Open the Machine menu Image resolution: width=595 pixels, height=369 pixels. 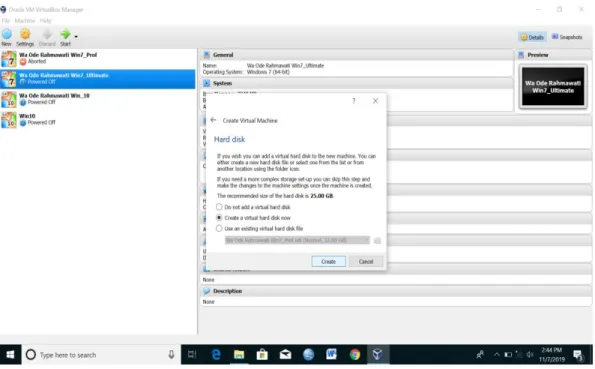click(25, 20)
